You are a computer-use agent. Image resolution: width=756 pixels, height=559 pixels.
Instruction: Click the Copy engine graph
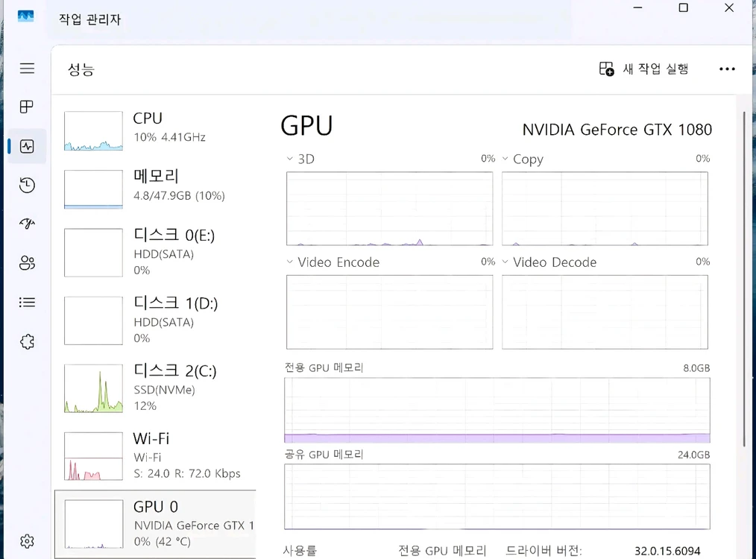(x=605, y=209)
